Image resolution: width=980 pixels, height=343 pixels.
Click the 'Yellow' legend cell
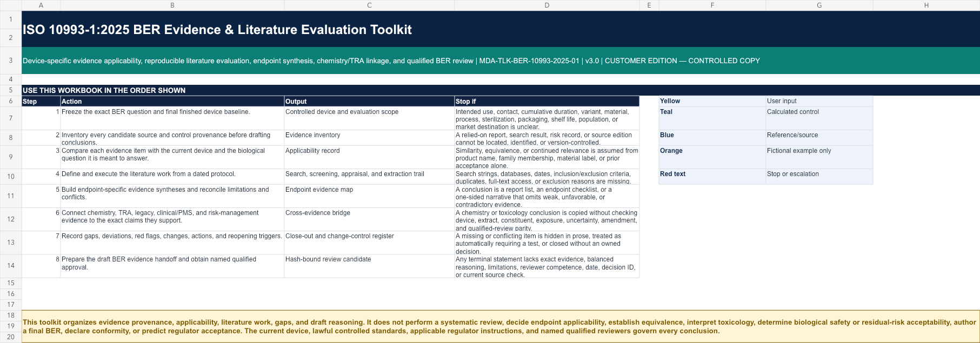712,101
